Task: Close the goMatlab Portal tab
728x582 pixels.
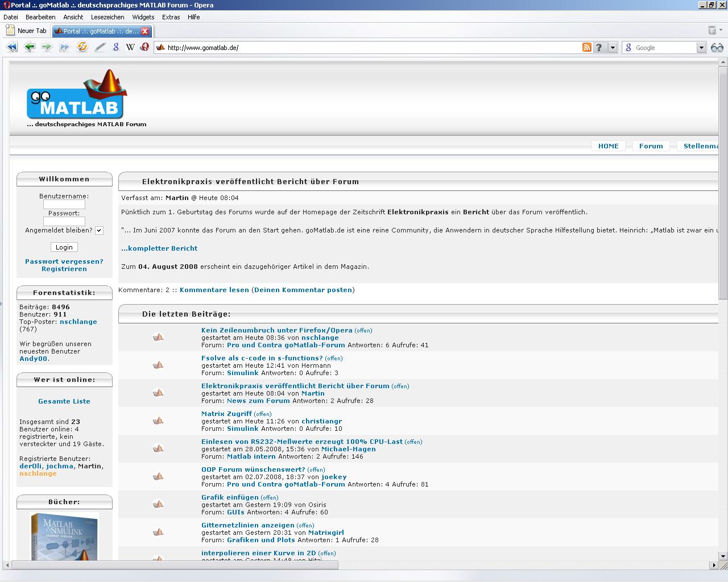Action: pyautogui.click(x=145, y=31)
